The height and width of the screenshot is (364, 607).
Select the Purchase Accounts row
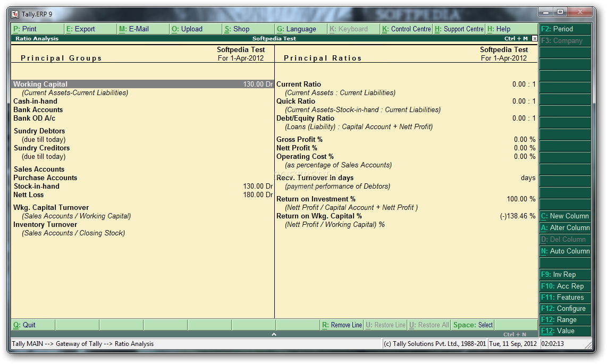(143, 178)
